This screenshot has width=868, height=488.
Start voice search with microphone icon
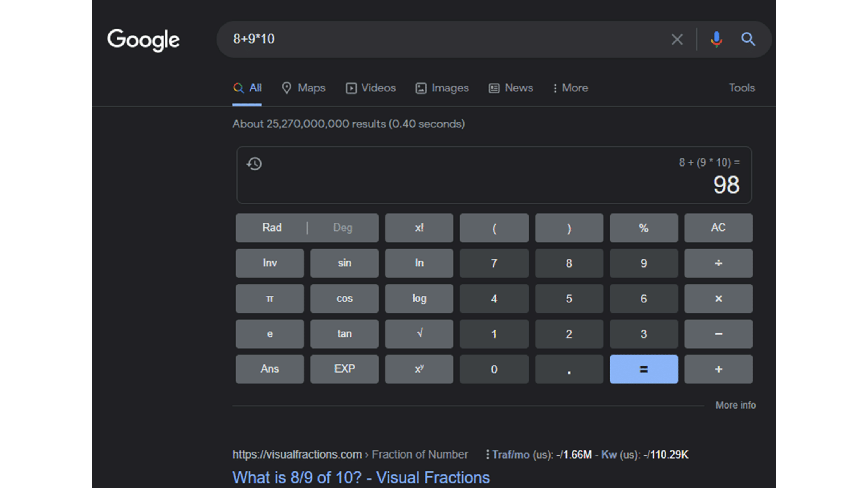[x=716, y=39]
